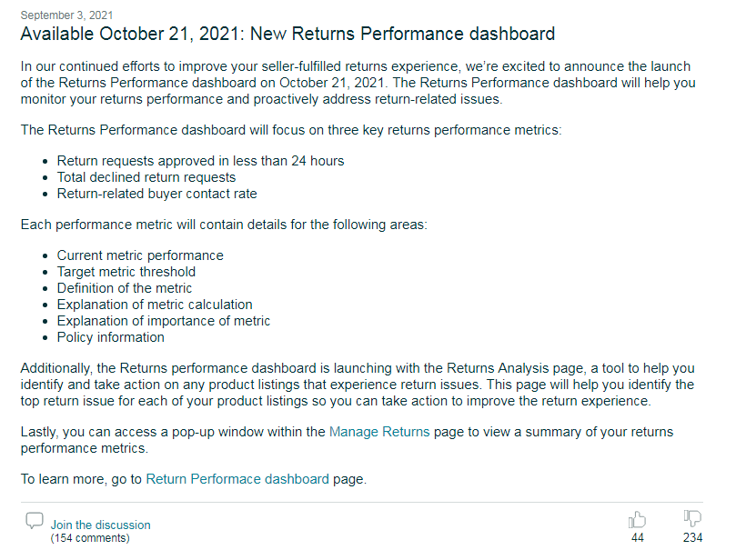The image size is (736, 560).
Task: Click the Explanation of metric calculation bullet
Action: click(x=155, y=305)
